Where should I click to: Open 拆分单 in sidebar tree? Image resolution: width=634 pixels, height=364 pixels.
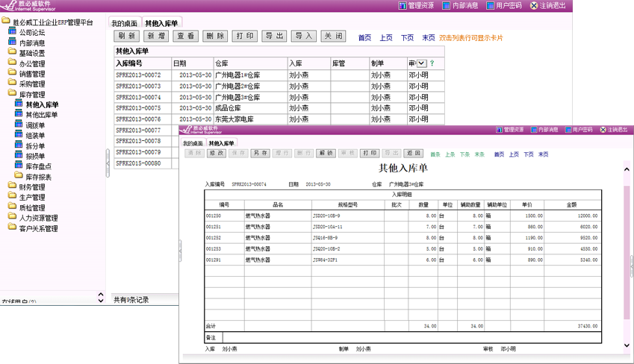tap(35, 146)
